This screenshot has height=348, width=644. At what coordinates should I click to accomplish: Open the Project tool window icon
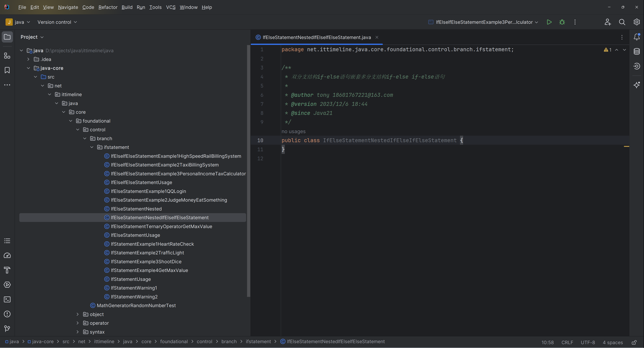tap(7, 37)
